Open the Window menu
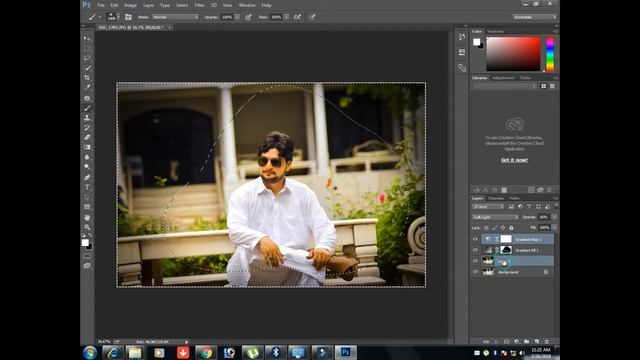The image size is (640, 360). (247, 5)
